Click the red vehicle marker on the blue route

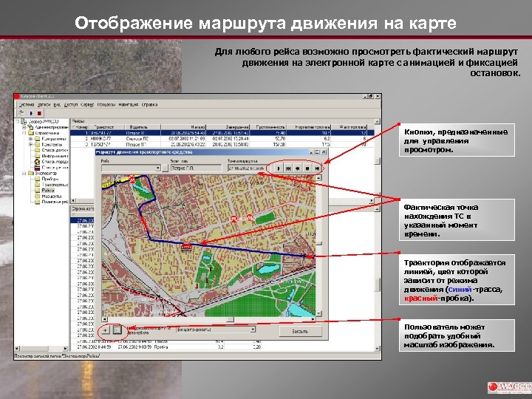pos(186,247)
